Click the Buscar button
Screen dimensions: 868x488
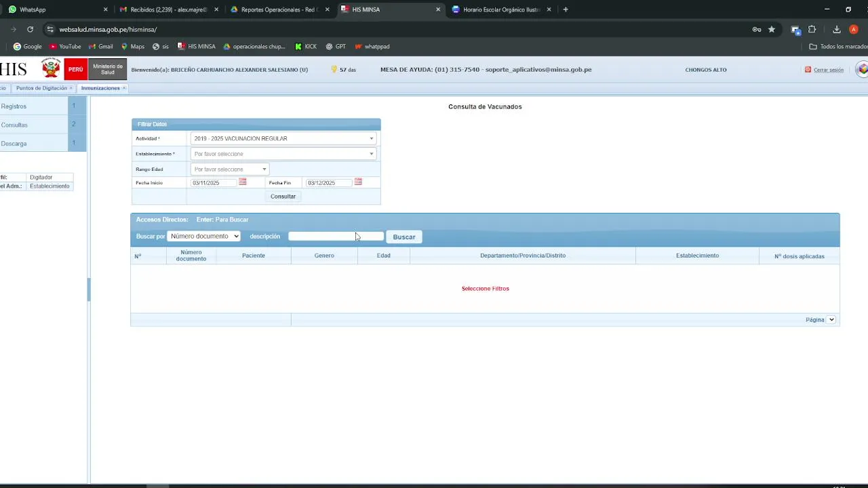click(404, 237)
